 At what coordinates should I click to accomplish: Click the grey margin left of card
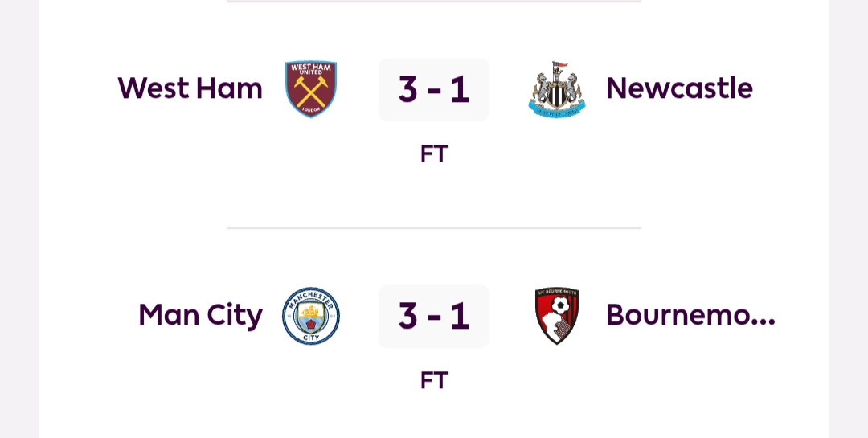click(x=18, y=219)
